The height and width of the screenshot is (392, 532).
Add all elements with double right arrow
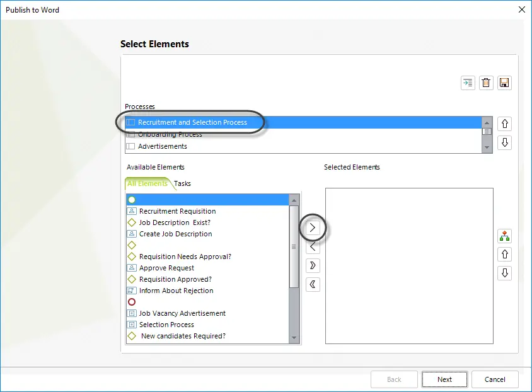pyautogui.click(x=313, y=265)
